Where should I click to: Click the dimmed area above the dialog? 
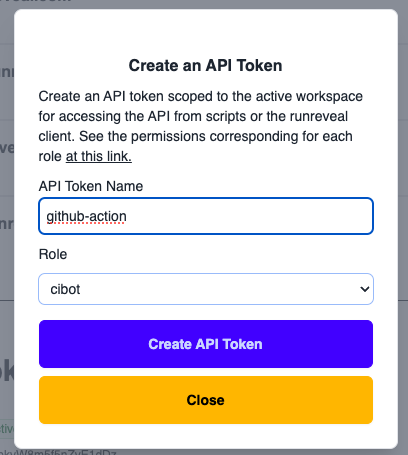point(206,4)
